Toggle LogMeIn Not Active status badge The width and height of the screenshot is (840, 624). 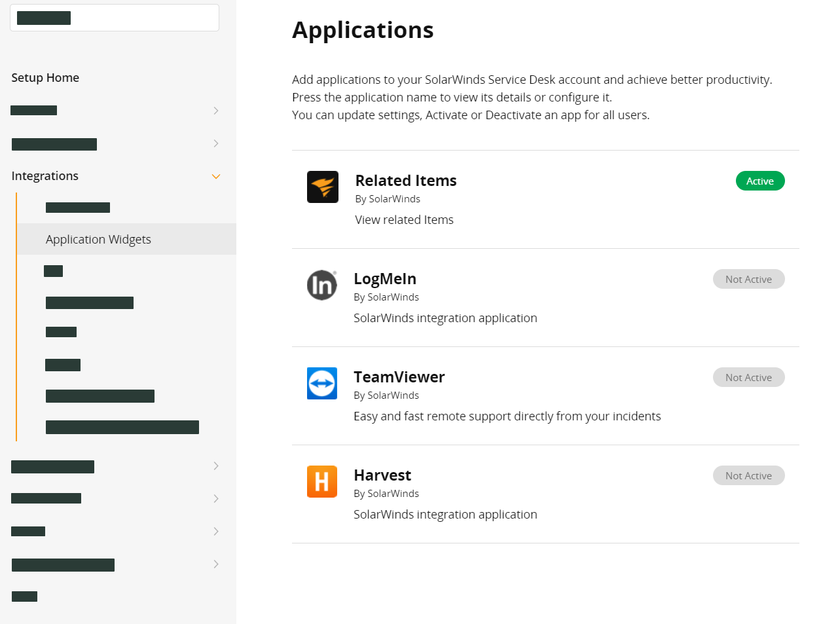pyautogui.click(x=748, y=279)
